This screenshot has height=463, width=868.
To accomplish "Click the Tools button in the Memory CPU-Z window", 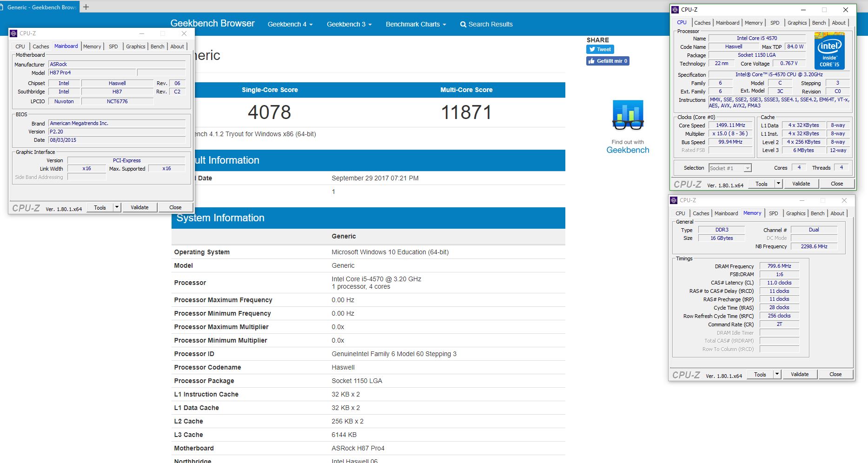I will point(760,374).
